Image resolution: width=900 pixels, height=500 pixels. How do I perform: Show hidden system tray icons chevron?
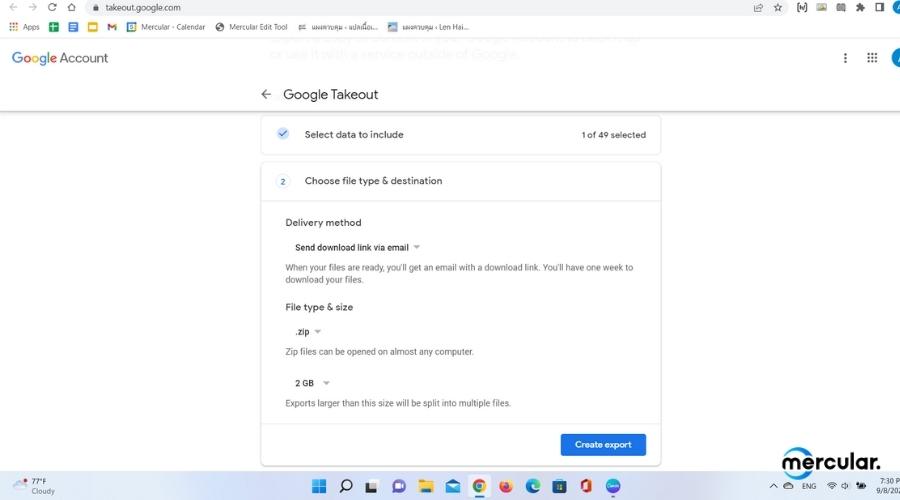tap(774, 486)
